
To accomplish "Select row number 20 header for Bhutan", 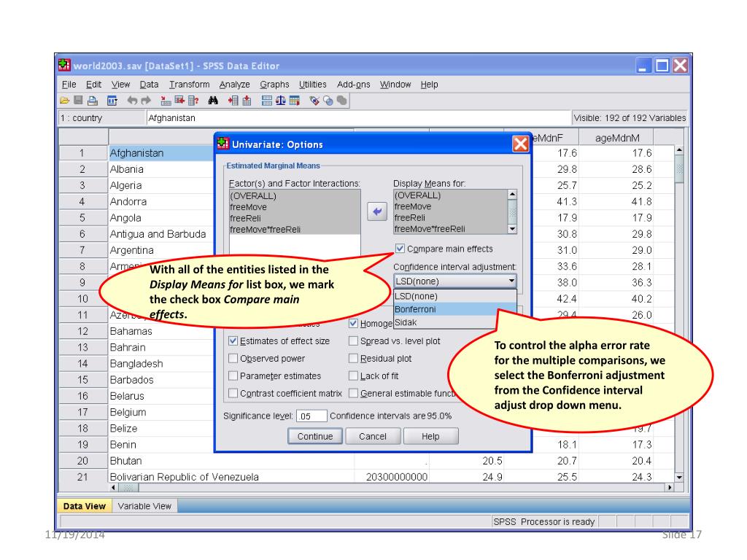I will coord(83,461).
